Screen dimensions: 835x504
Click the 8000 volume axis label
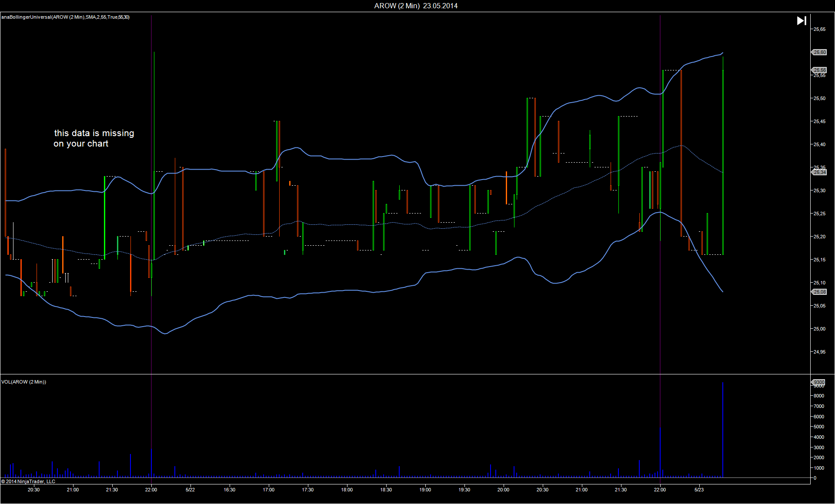click(x=818, y=396)
